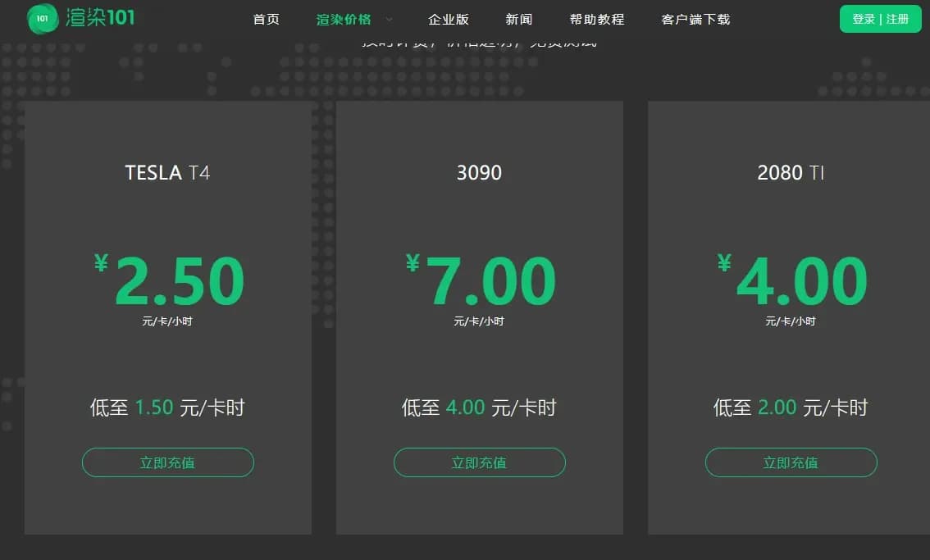The height and width of the screenshot is (560, 930).
Task: Select the 2080 TI card title
Action: (791, 173)
